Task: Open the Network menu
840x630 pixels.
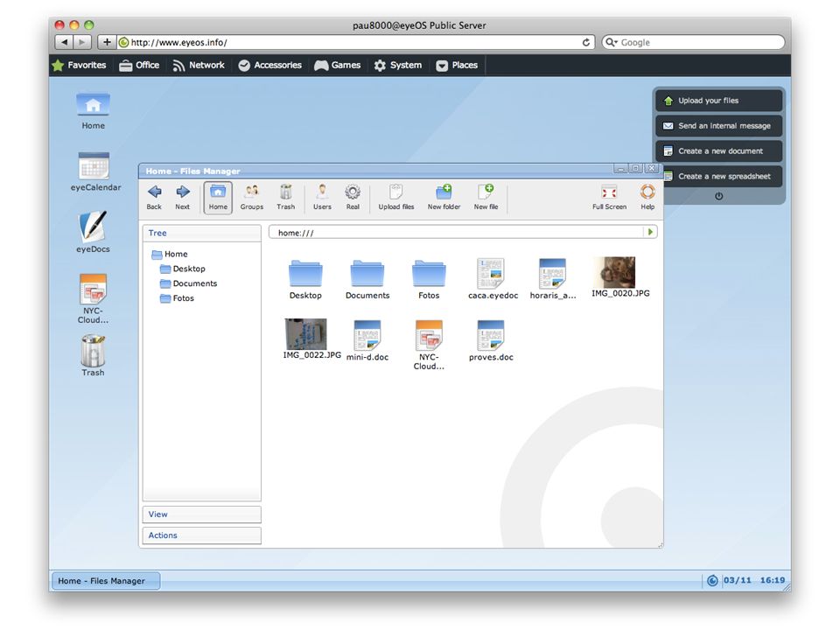Action: coord(199,66)
